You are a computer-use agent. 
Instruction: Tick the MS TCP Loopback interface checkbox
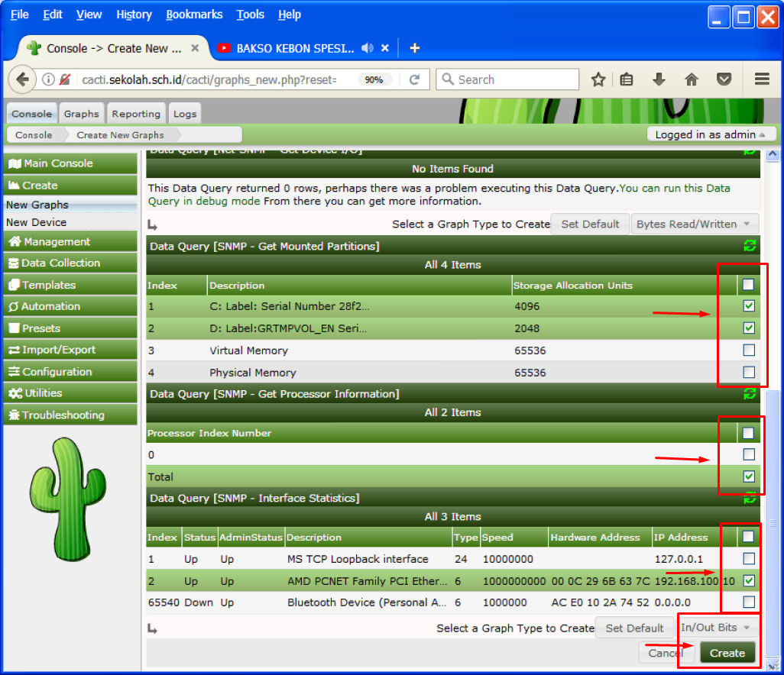[749, 559]
